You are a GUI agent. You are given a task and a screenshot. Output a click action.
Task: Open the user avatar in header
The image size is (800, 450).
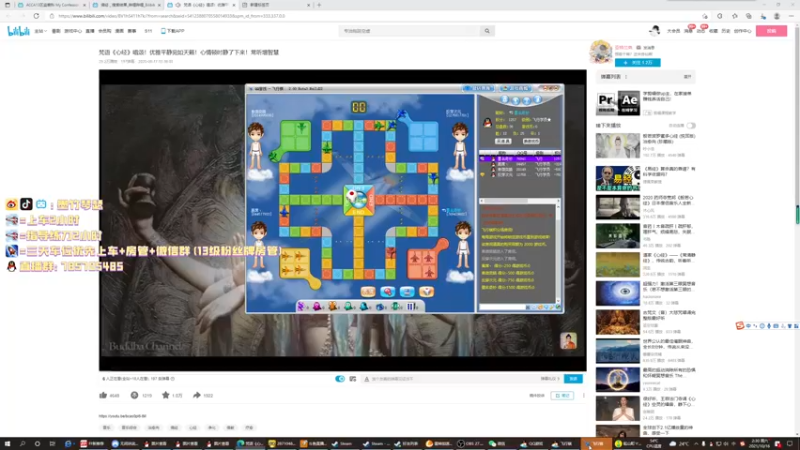pyautogui.click(x=655, y=30)
